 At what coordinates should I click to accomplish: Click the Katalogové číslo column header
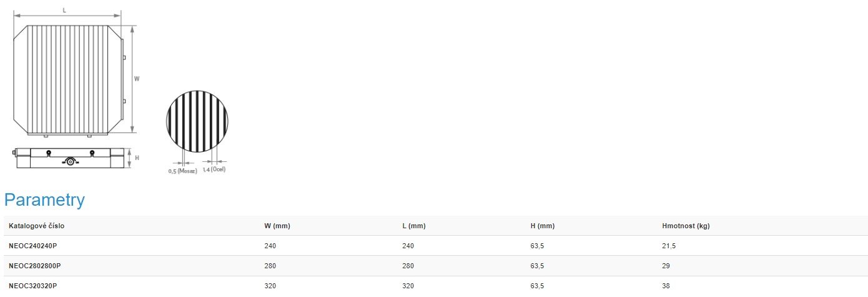tap(36, 226)
